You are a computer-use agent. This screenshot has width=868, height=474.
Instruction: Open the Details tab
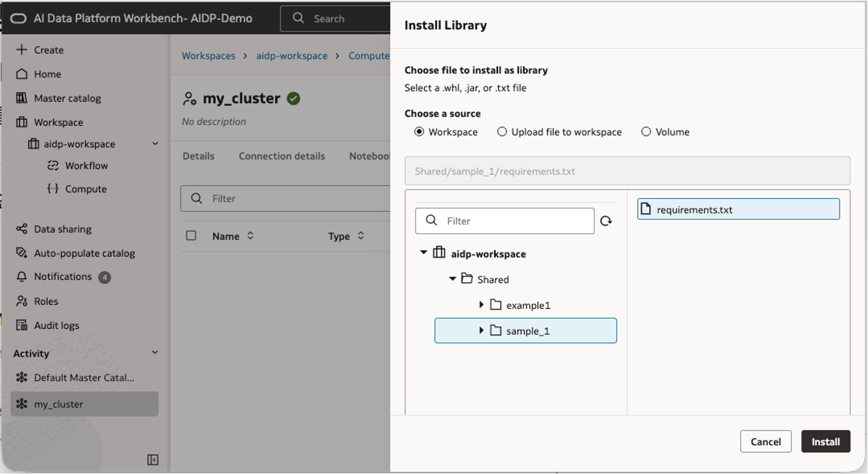click(x=198, y=156)
